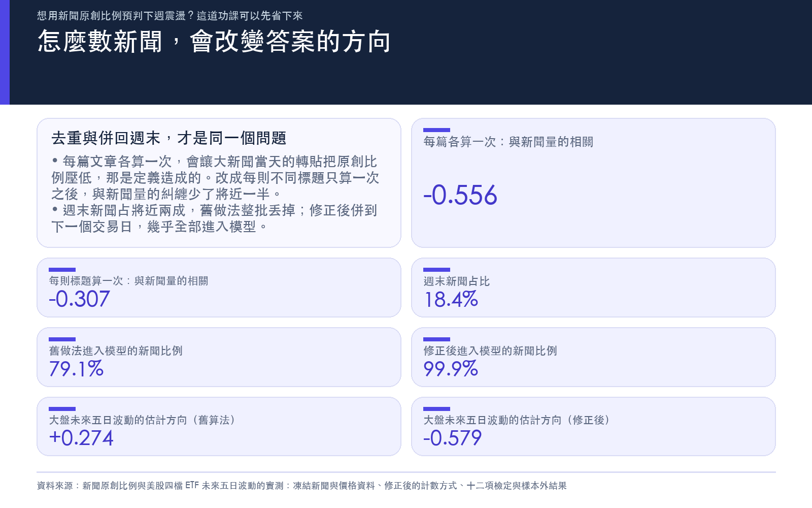Select the bullet paragraph beginning 週末新聞占將近兩成

click(214, 218)
